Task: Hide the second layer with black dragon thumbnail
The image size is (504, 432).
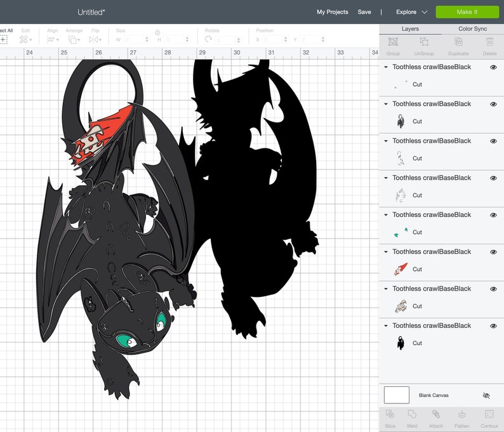Action: click(493, 104)
